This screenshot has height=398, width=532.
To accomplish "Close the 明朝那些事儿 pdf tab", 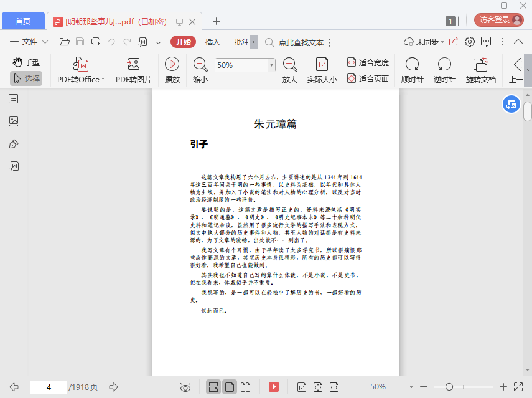I will (192, 22).
